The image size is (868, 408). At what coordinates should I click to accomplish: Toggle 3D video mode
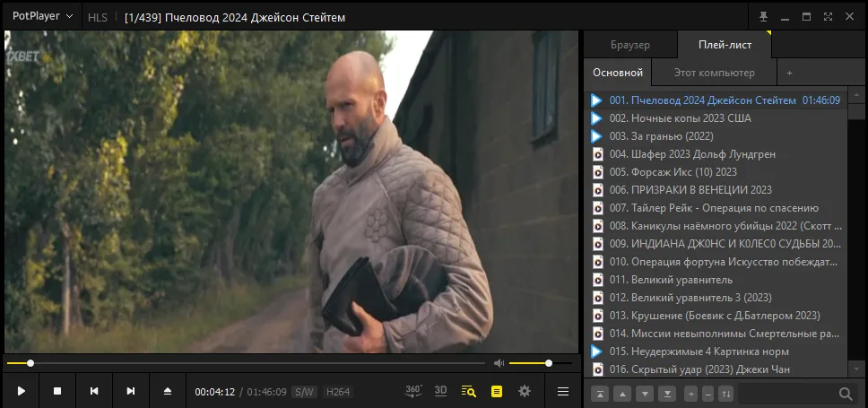click(440, 391)
